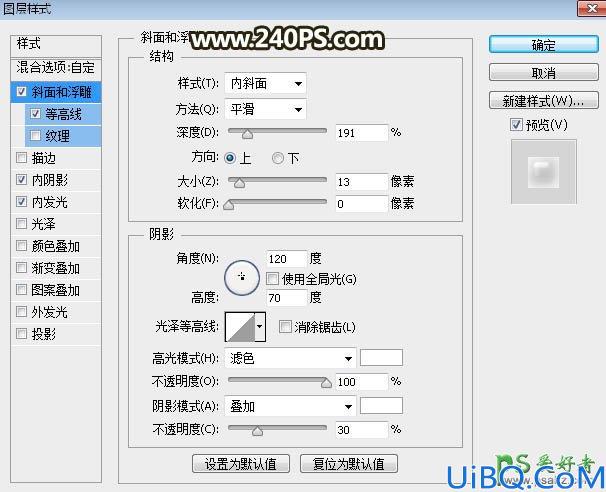This screenshot has width=606, height=492.
Task: Toggle 使用全局光 checkbox
Action: 272,279
